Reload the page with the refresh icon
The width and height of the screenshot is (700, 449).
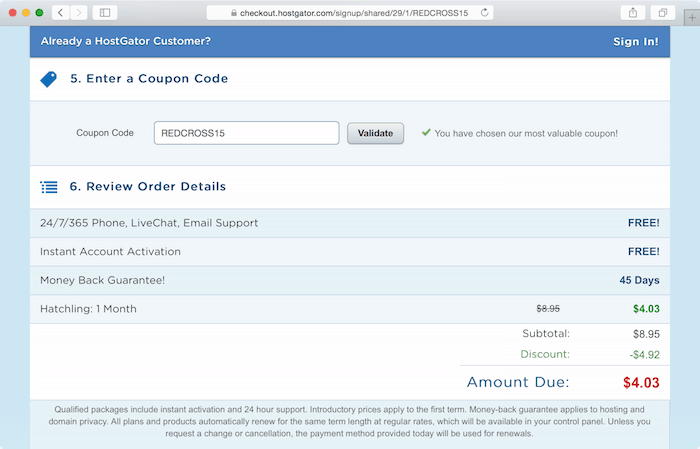coord(484,12)
